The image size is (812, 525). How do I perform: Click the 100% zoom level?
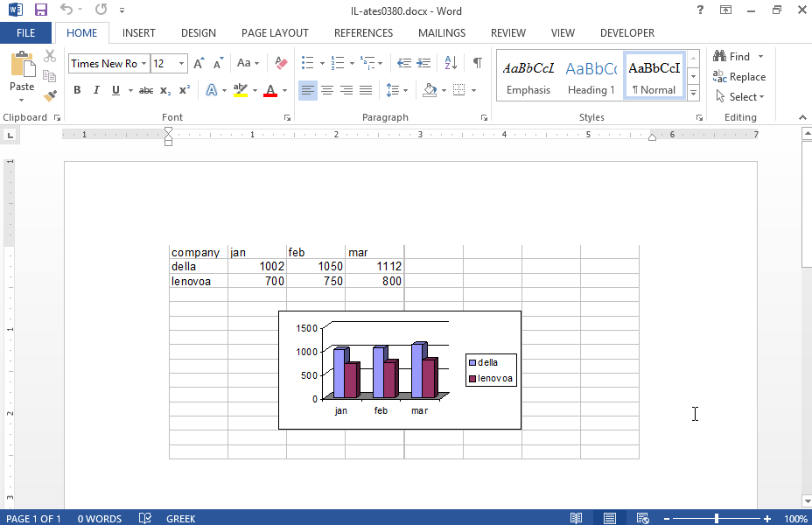(x=794, y=518)
